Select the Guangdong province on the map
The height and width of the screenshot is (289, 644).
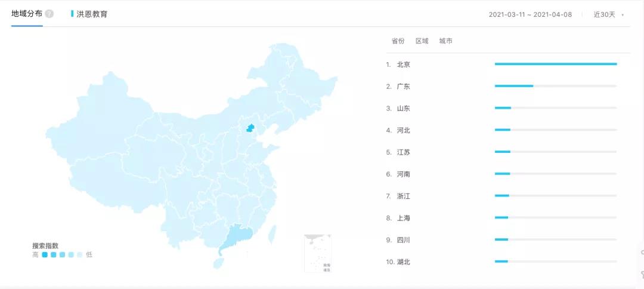[234, 238]
